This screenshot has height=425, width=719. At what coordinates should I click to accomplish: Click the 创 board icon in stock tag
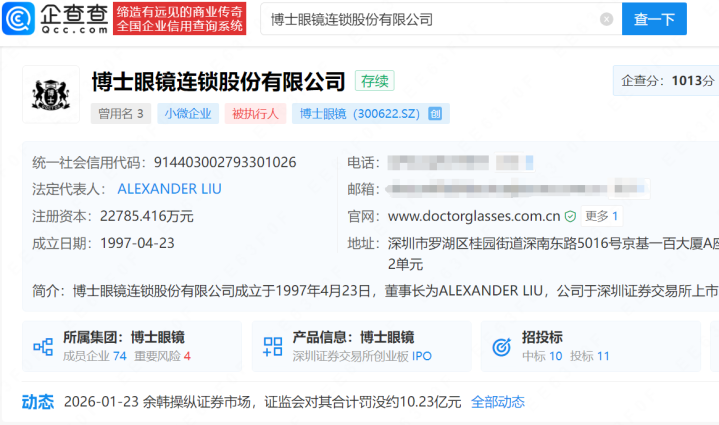click(x=435, y=114)
